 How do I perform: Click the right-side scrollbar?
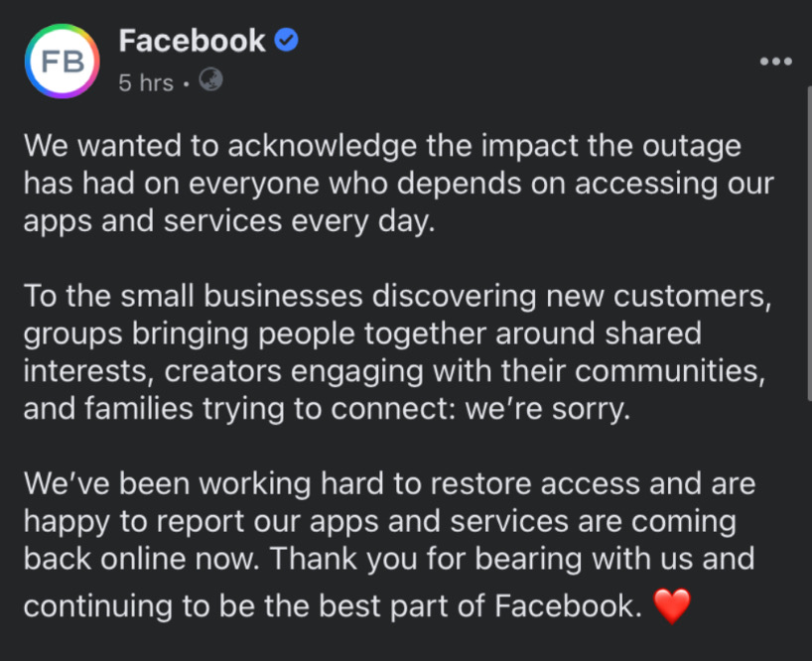[809, 243]
